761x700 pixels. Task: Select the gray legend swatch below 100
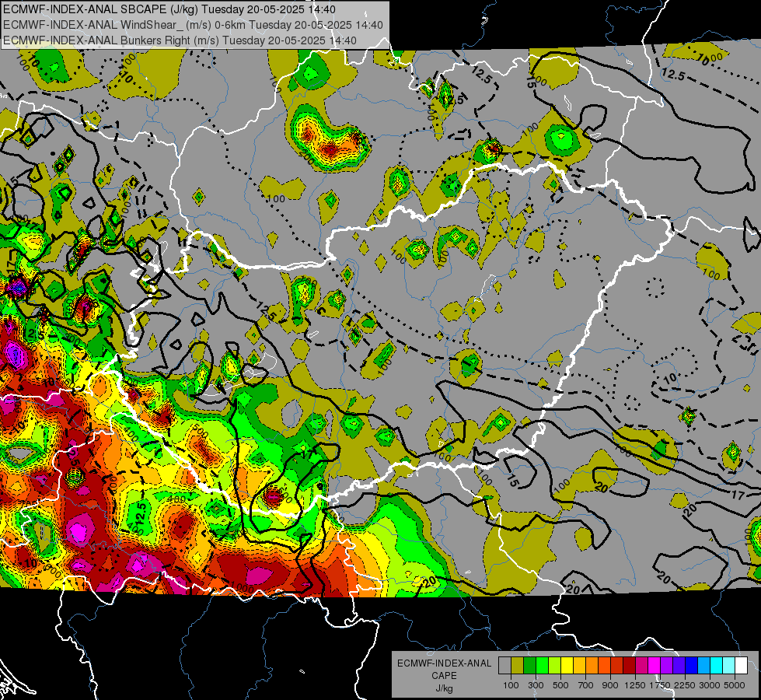504,665
